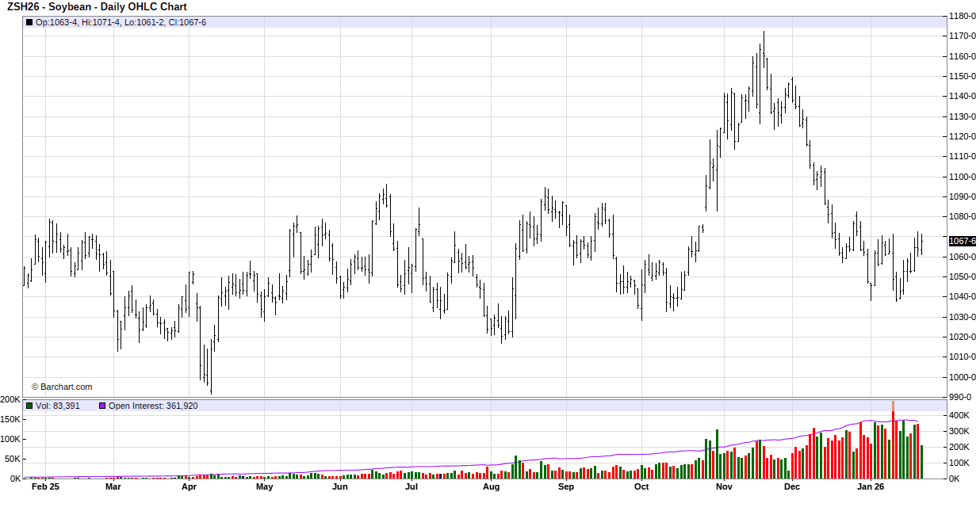
Task: Click the 1100-0 price axis label
Action: point(963,177)
